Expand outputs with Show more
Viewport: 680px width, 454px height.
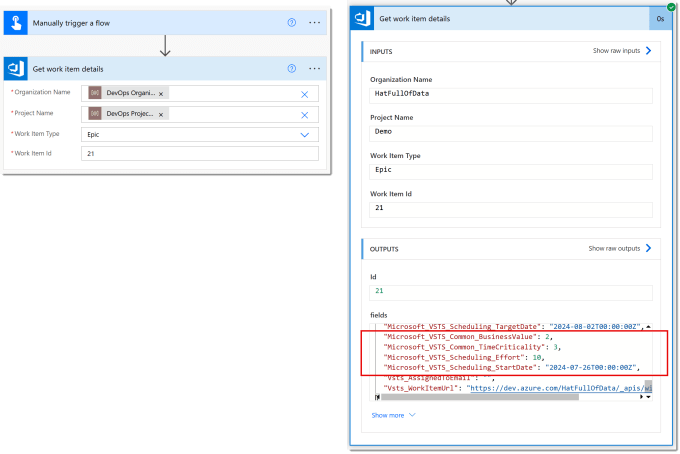(x=393, y=415)
